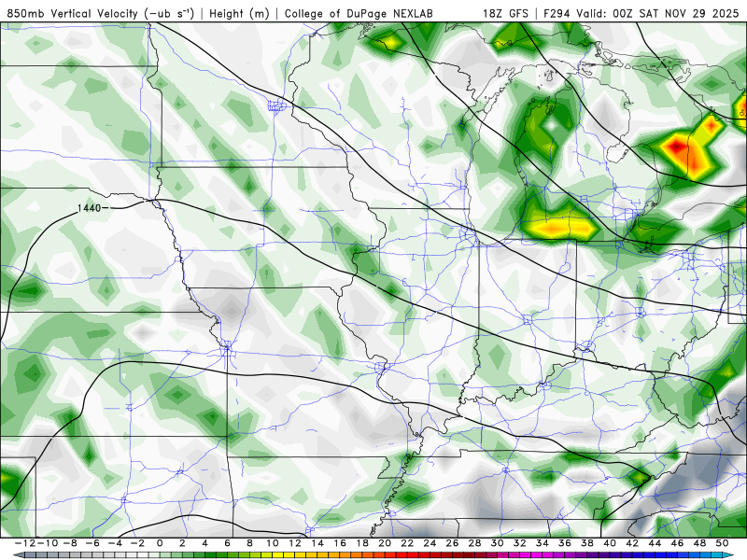Click the cyan right arrow tip of the color bar
This screenshot has width=747, height=560.
click(x=729, y=555)
